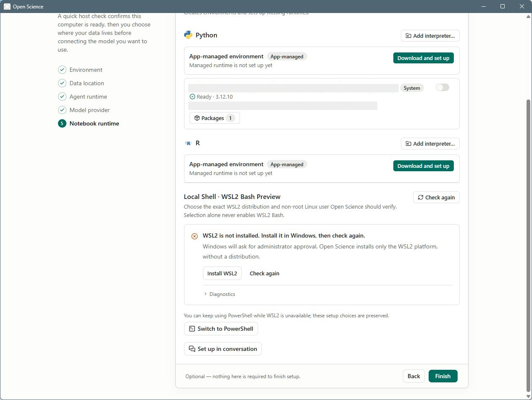This screenshot has width=532, height=400.
Task: Click the System badge on the interpreter
Action: point(412,88)
